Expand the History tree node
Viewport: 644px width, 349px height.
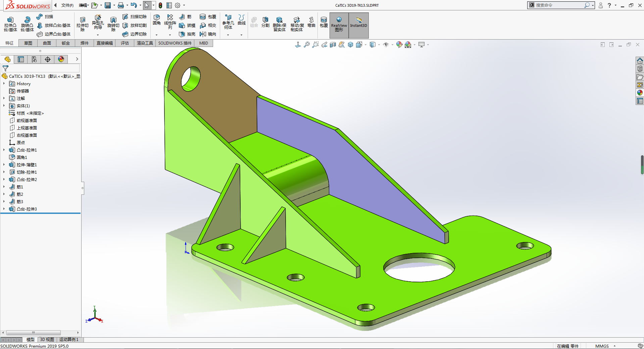point(4,83)
